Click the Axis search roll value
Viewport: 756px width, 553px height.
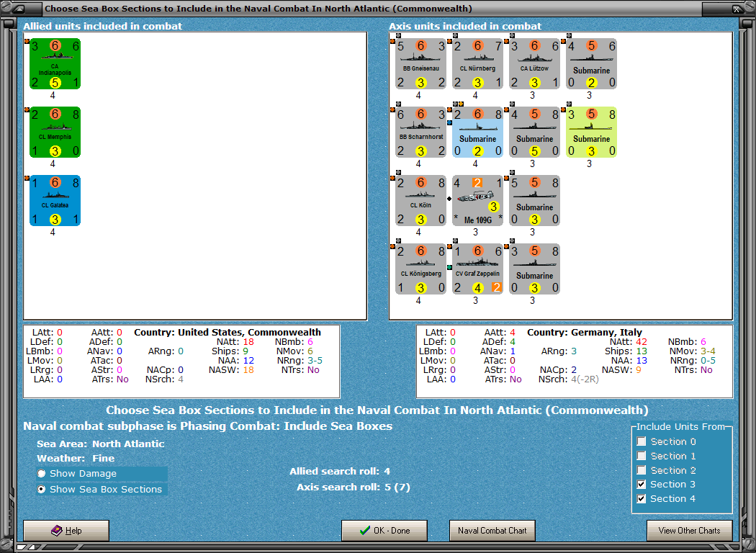[x=397, y=487]
